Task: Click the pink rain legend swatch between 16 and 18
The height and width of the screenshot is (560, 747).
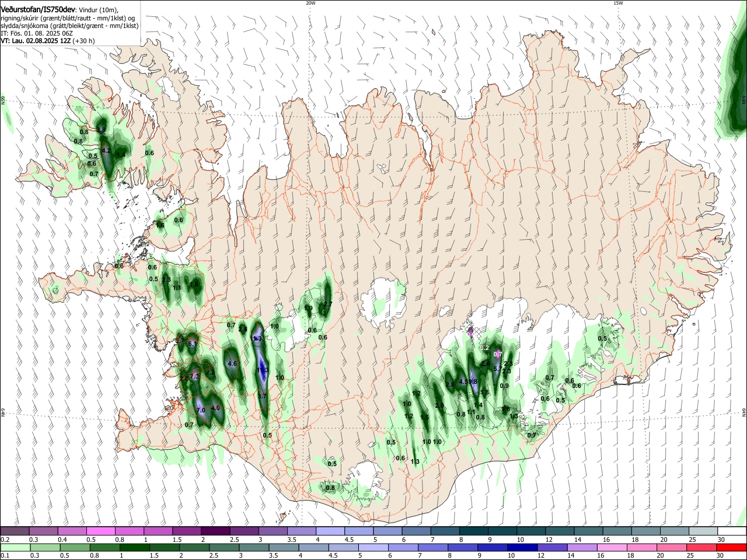Action: point(611,547)
